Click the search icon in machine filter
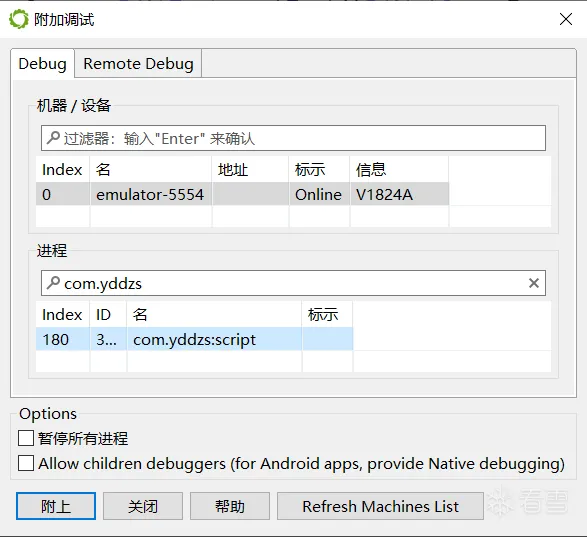The width and height of the screenshot is (587, 537). [x=53, y=138]
